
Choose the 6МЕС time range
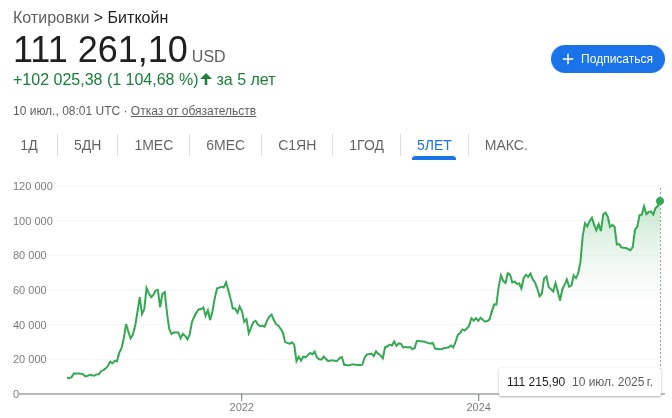(x=225, y=145)
